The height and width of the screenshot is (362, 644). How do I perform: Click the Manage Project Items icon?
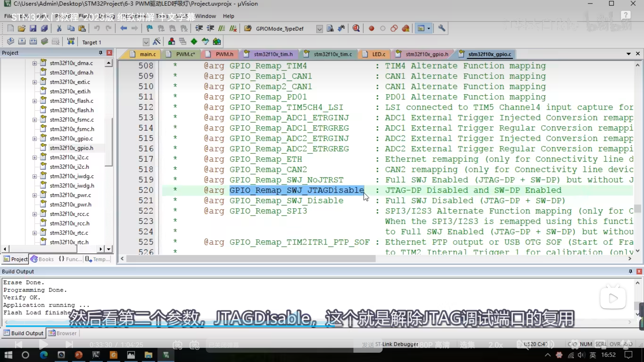[x=171, y=41]
